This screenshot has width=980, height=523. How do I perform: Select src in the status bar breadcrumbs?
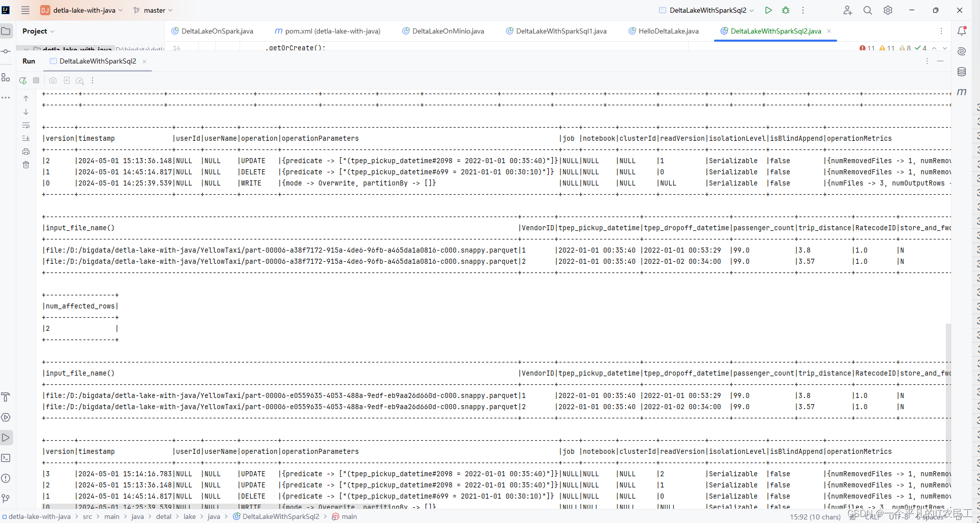pyautogui.click(x=87, y=516)
